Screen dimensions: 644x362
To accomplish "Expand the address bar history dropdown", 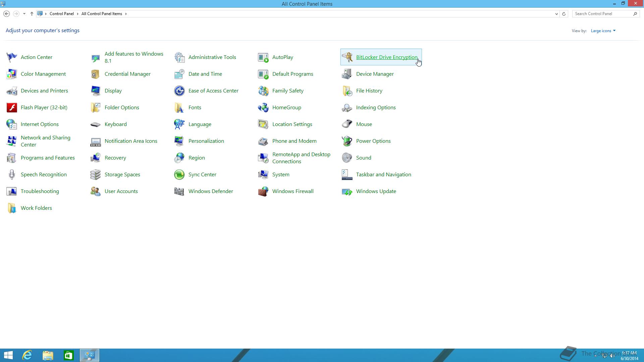I will pos(556,14).
